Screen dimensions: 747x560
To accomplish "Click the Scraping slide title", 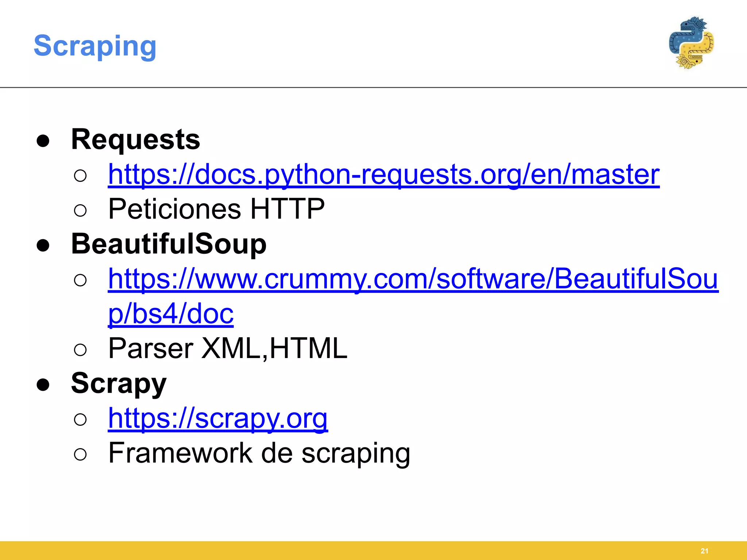I will 95,46.
